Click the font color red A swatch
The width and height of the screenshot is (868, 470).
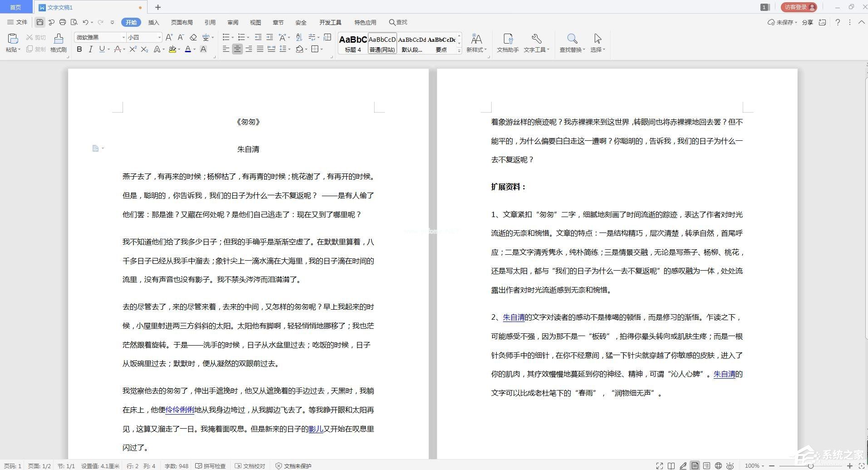[188, 49]
